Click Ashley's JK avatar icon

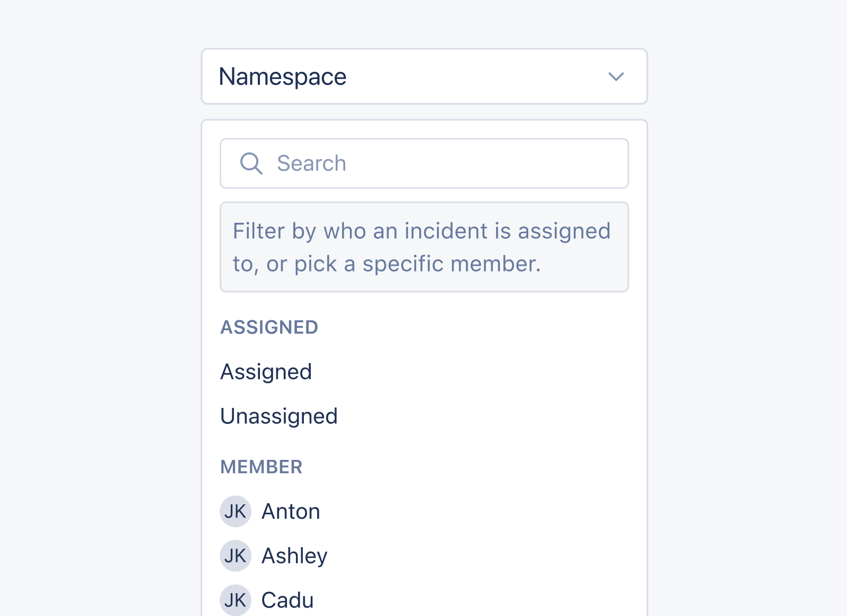236,556
